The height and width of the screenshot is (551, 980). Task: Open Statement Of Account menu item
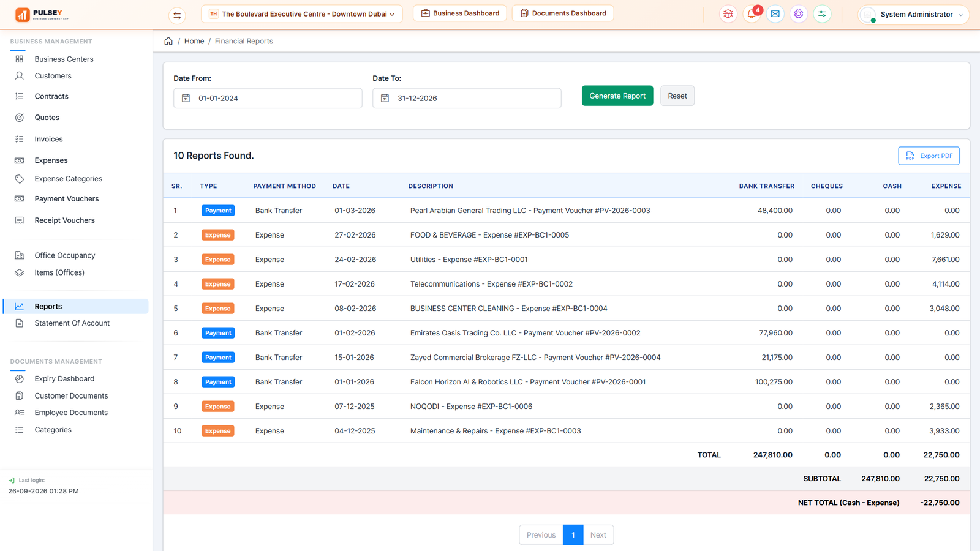click(x=72, y=323)
